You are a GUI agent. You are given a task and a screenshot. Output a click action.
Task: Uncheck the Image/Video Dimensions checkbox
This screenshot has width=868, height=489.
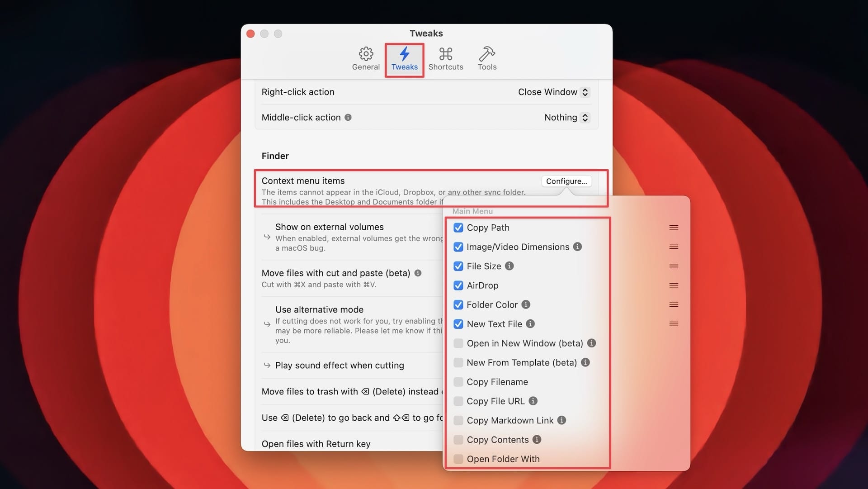458,247
